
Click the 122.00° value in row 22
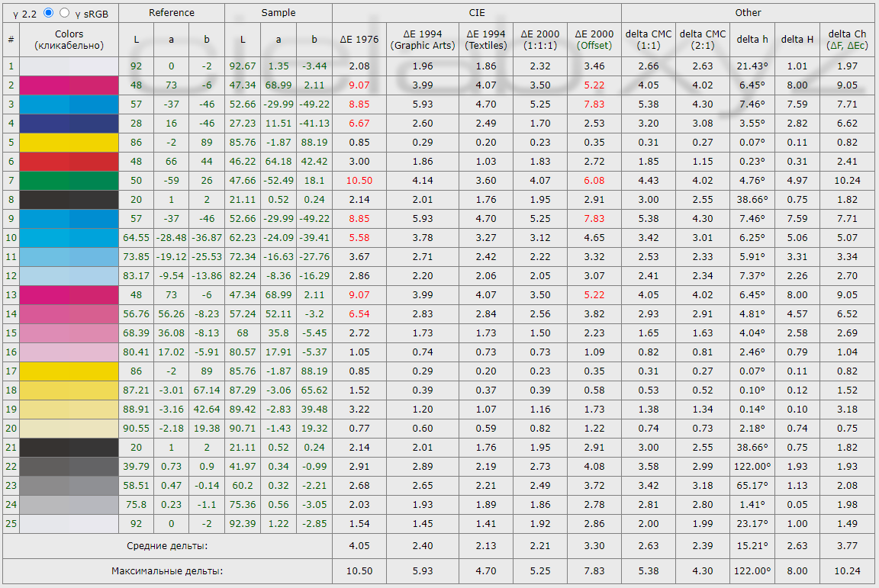point(752,467)
